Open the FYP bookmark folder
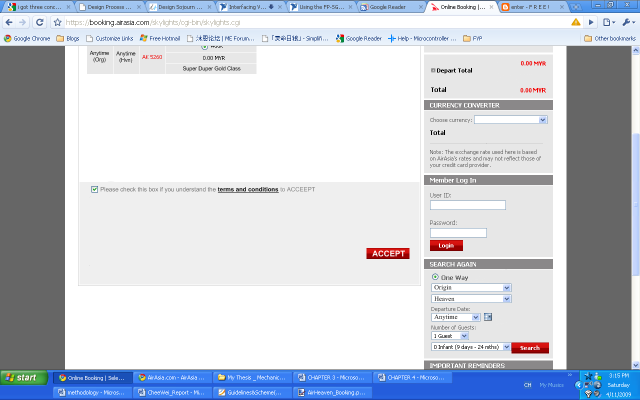 pyautogui.click(x=473, y=38)
